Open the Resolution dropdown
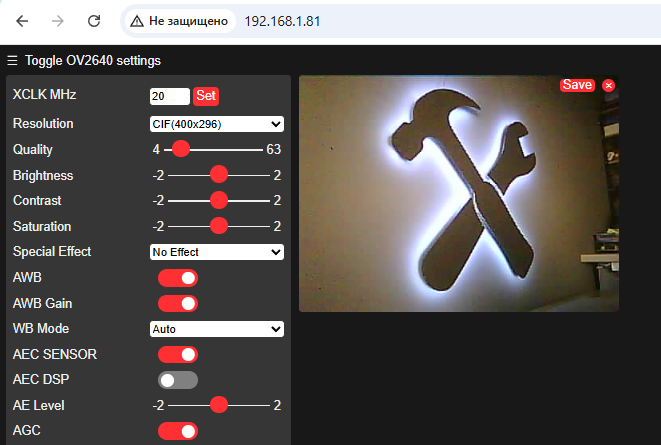Image resolution: width=661 pixels, height=445 pixels. pos(217,124)
